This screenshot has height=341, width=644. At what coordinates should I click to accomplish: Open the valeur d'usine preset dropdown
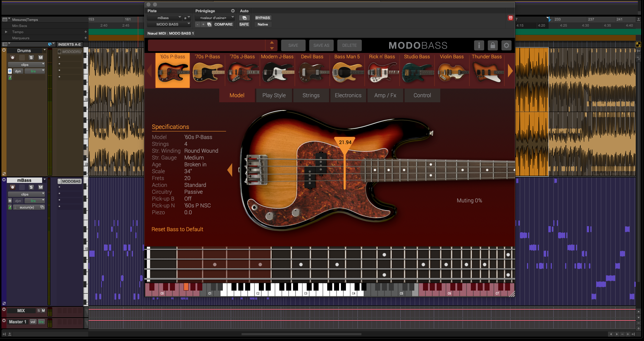click(215, 18)
